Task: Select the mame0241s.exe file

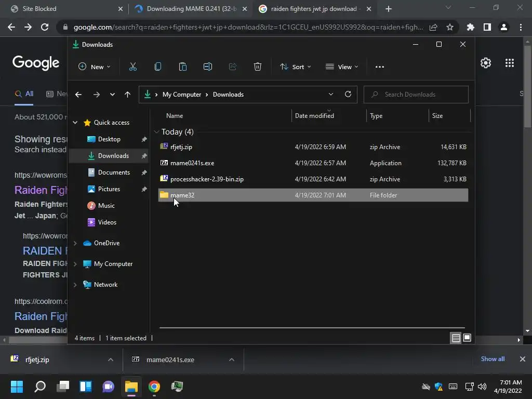Action: point(313,163)
